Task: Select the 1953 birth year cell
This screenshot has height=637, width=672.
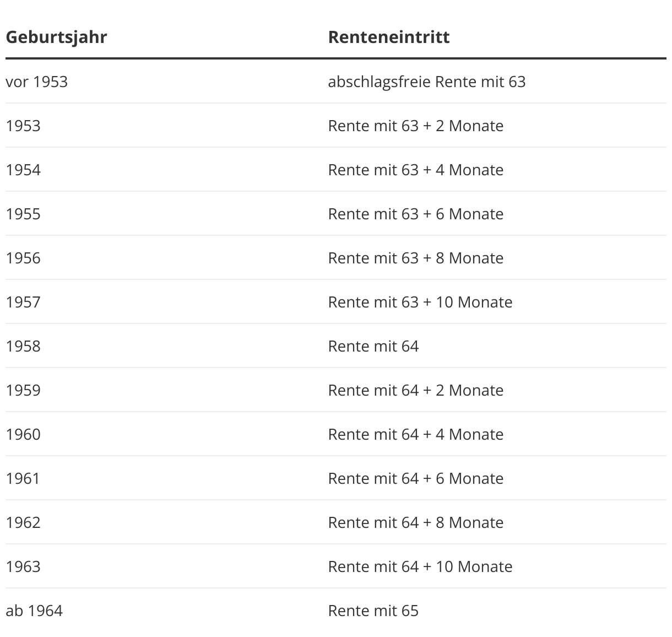Action: point(23,126)
